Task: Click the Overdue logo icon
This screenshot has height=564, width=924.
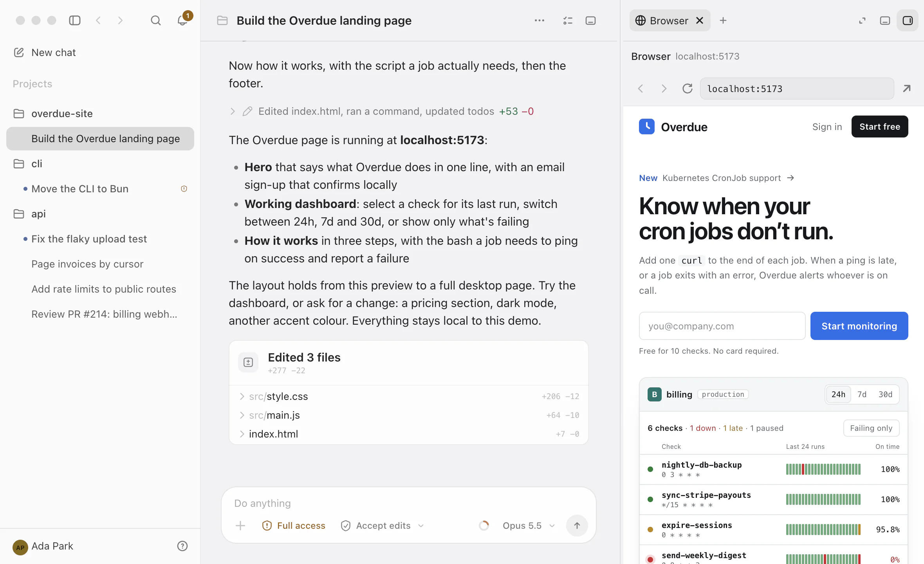Action: (x=647, y=127)
